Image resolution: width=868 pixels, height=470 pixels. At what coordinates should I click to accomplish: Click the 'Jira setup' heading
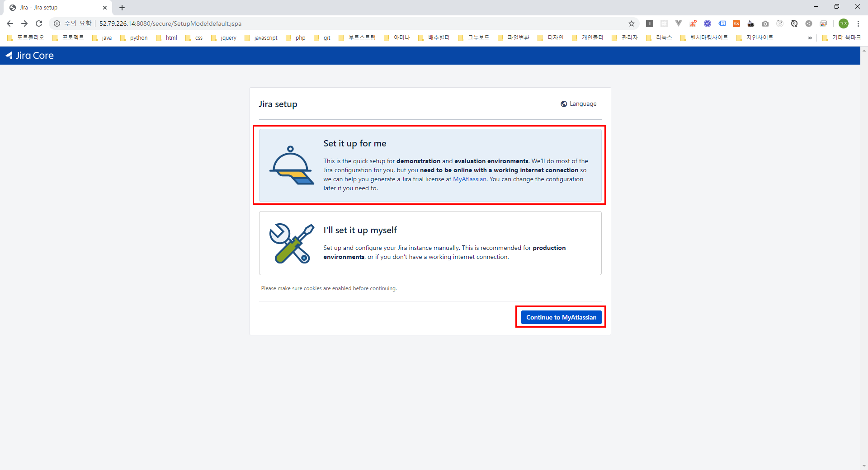click(x=278, y=104)
